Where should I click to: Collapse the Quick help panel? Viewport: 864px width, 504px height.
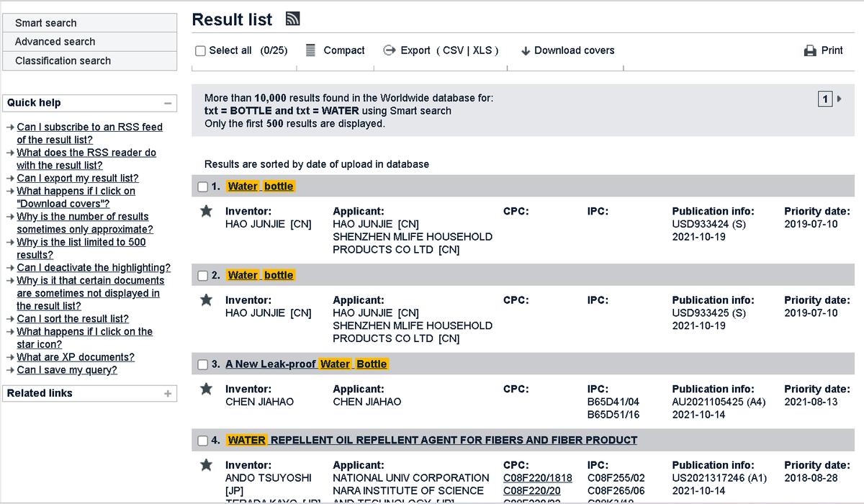coord(168,103)
